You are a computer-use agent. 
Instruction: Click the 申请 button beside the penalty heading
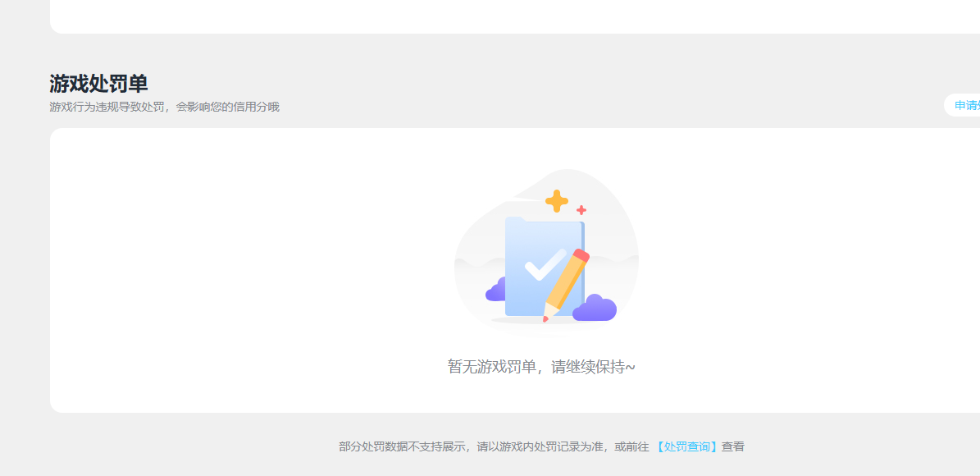point(963,106)
